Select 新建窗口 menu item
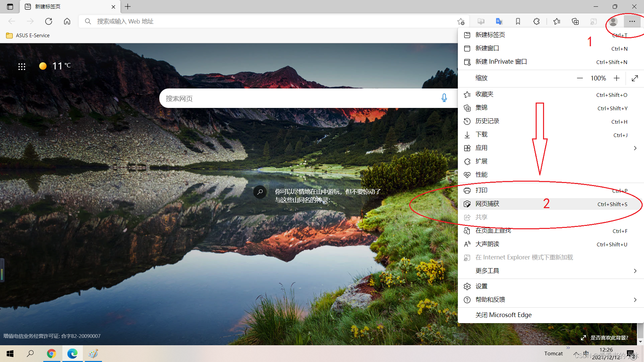This screenshot has height=362, width=644. (x=550, y=48)
